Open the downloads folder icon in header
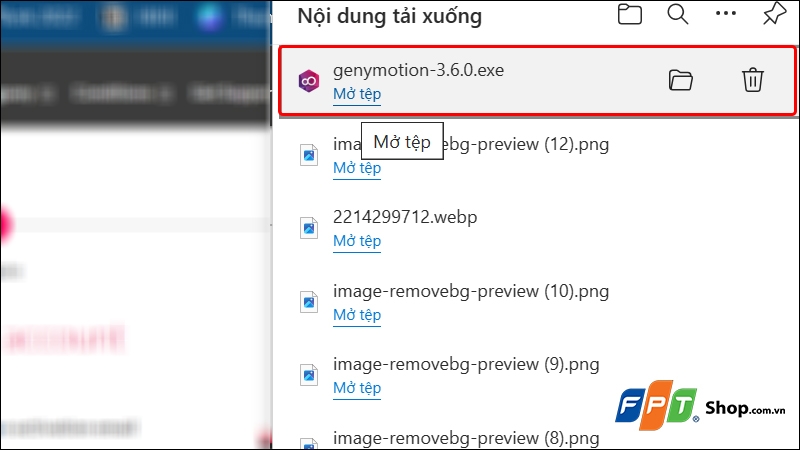The width and height of the screenshot is (800, 450). click(x=630, y=14)
